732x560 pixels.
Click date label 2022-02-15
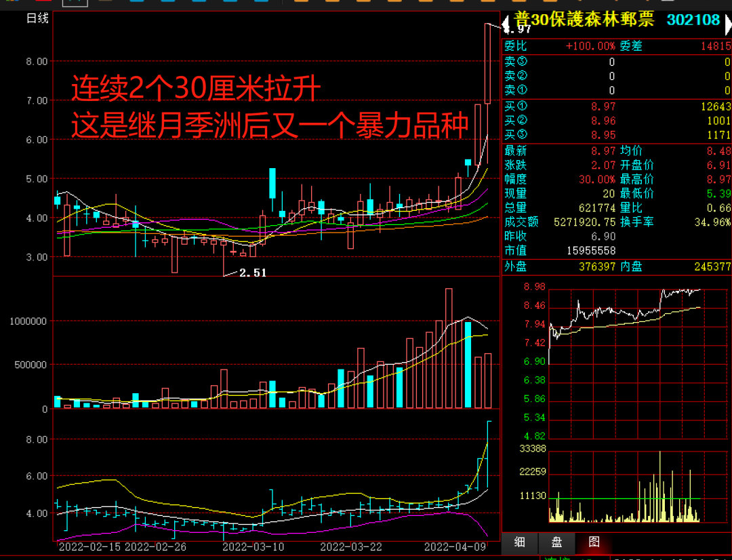coord(89,546)
